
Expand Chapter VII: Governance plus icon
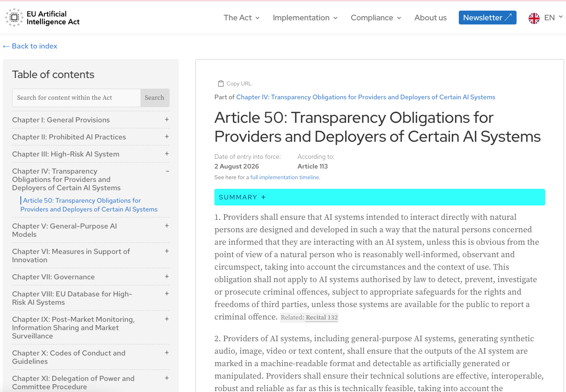click(167, 277)
